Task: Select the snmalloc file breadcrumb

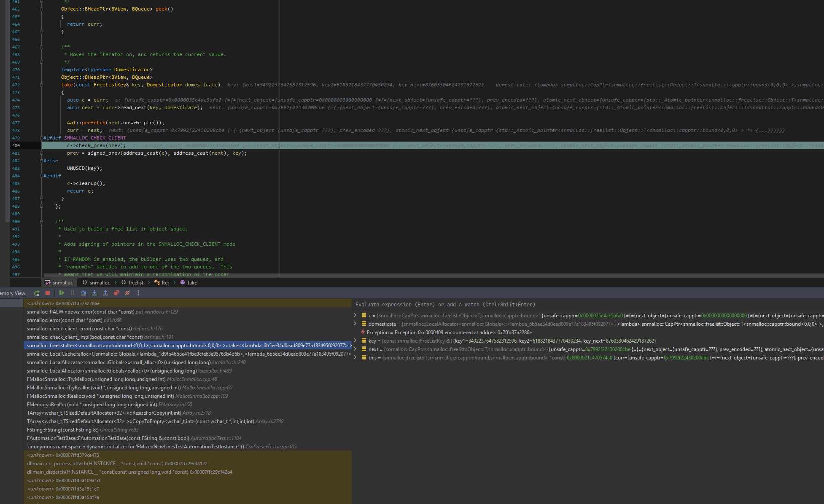Action: (x=59, y=283)
